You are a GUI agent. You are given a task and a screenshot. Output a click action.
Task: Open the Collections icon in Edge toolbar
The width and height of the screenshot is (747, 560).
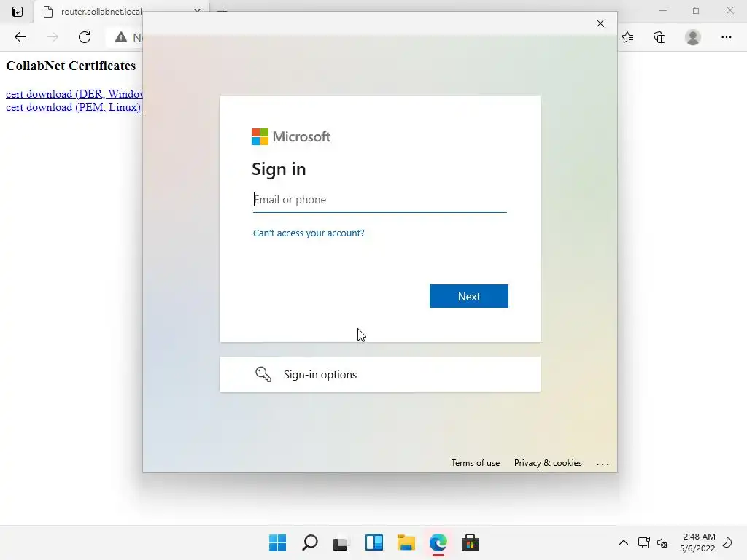[659, 37]
